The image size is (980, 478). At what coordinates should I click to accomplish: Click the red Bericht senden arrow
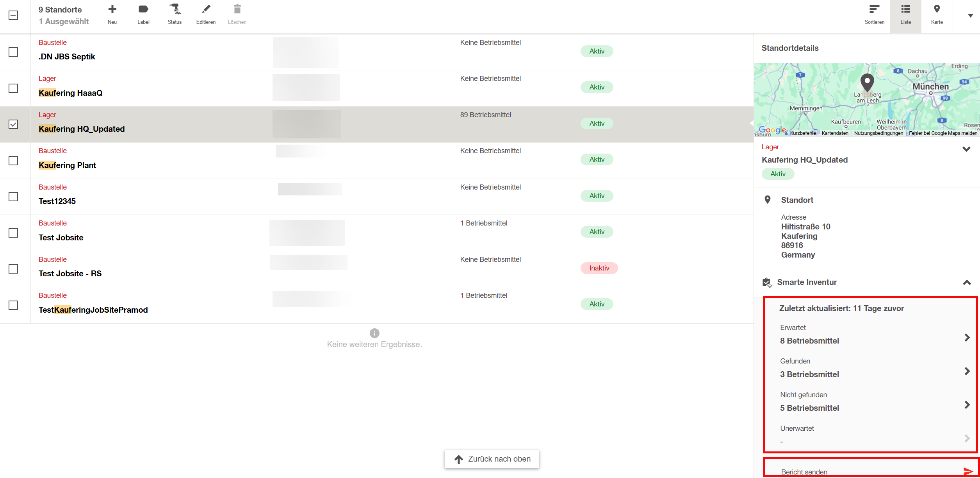(968, 471)
